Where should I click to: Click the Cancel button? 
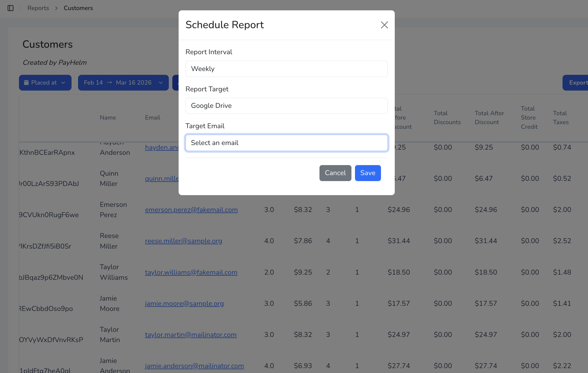click(x=335, y=173)
